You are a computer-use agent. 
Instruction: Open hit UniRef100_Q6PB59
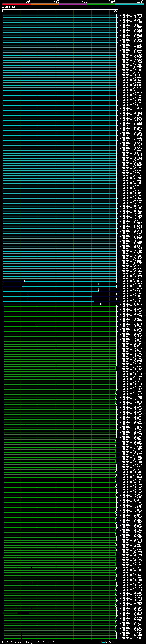point(131,362)
